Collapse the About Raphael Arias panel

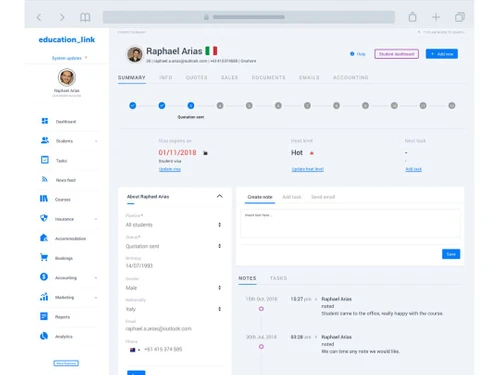219,196
